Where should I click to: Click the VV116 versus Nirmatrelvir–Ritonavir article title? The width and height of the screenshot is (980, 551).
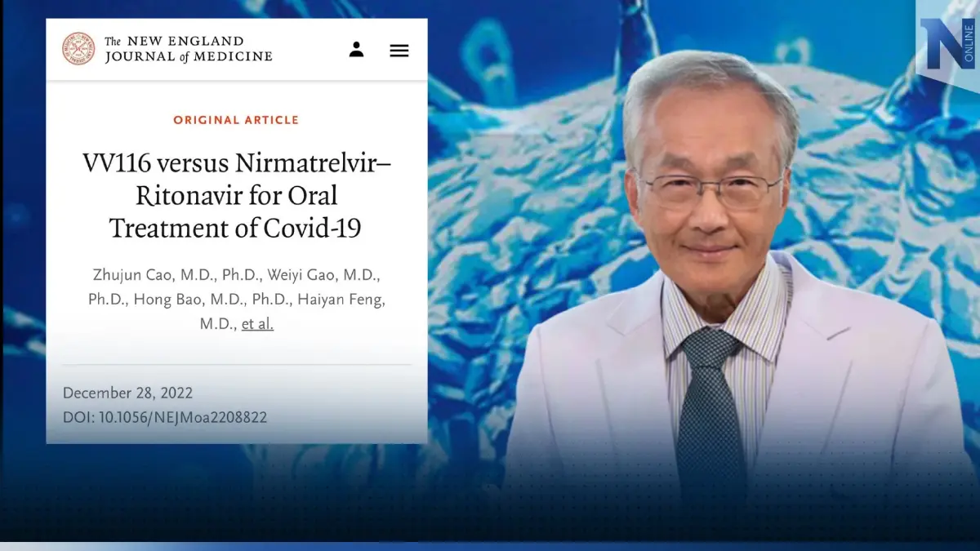tap(236, 196)
